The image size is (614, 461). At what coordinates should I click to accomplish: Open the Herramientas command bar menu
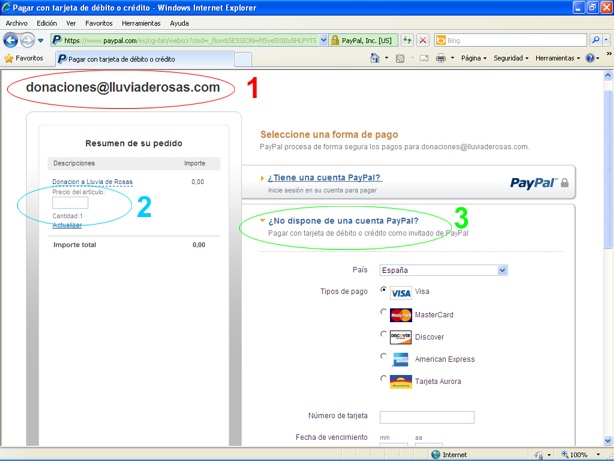coord(558,58)
